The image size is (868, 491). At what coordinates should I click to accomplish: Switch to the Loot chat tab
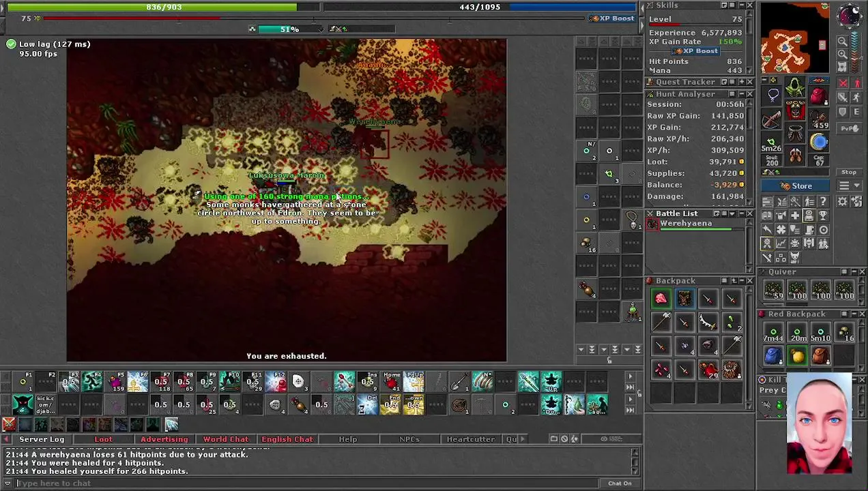[103, 439]
